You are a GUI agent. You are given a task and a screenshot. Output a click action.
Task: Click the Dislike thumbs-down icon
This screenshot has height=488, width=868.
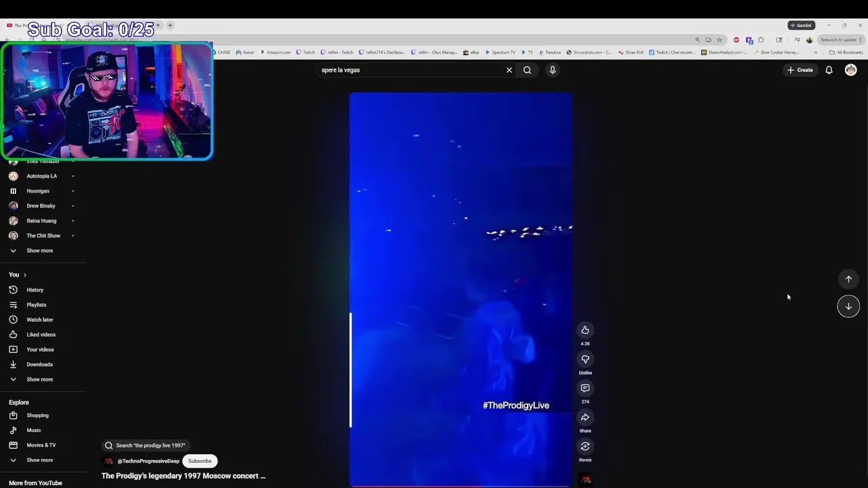[585, 359]
